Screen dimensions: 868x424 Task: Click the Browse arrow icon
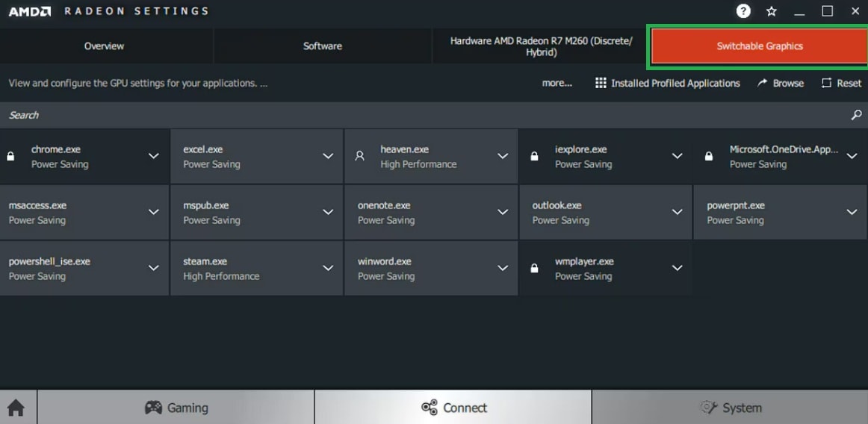pyautogui.click(x=762, y=82)
